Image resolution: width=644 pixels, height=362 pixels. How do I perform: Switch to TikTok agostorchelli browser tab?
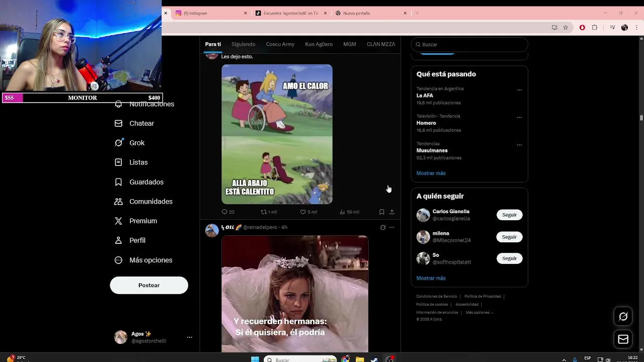click(x=291, y=13)
